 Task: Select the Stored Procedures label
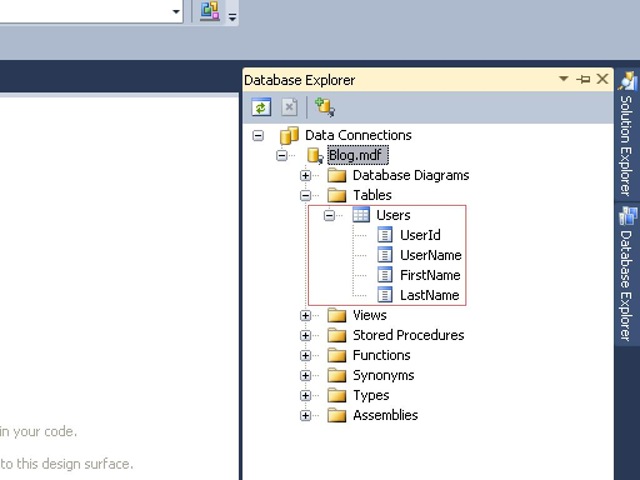point(409,335)
